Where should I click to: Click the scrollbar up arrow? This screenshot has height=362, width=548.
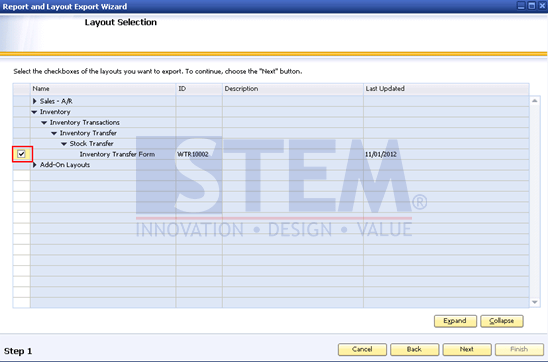(534, 101)
